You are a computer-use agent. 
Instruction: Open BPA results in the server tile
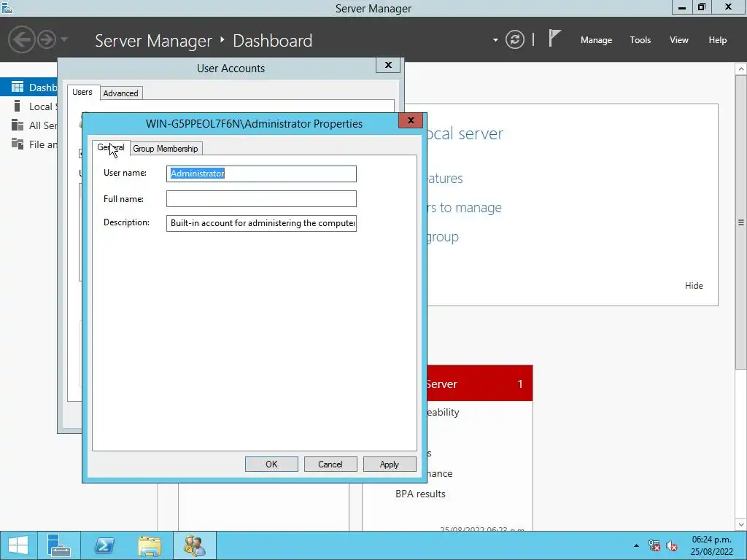420,494
